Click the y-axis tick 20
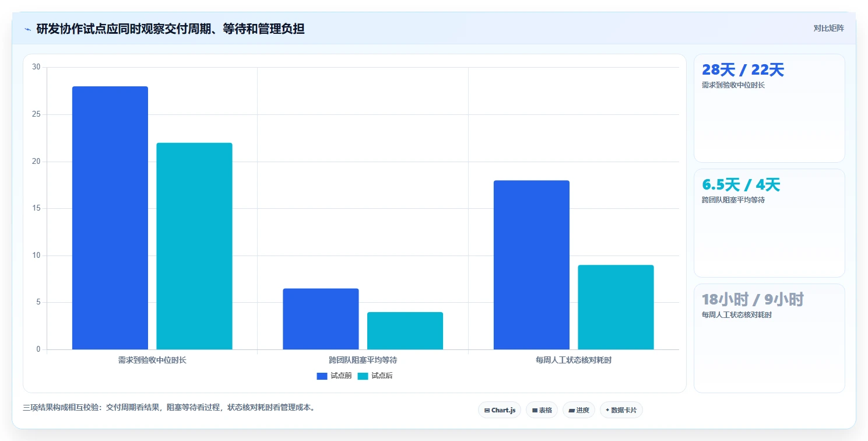The image size is (868, 441). [x=36, y=162]
